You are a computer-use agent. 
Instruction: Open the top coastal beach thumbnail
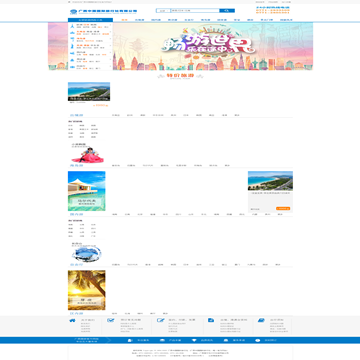tap(89, 92)
